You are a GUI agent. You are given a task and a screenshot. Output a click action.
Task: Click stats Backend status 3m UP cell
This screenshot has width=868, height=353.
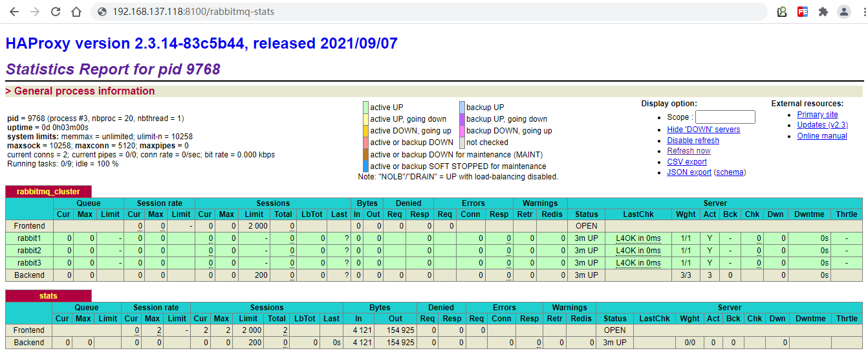pyautogui.click(x=615, y=343)
